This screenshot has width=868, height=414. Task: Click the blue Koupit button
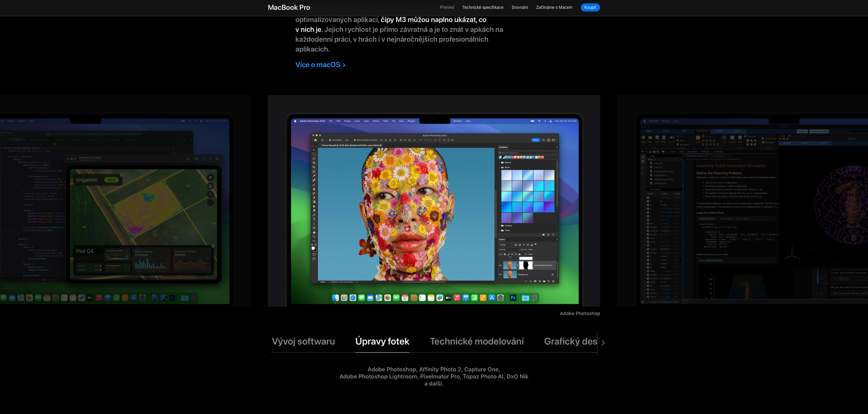(x=590, y=7)
